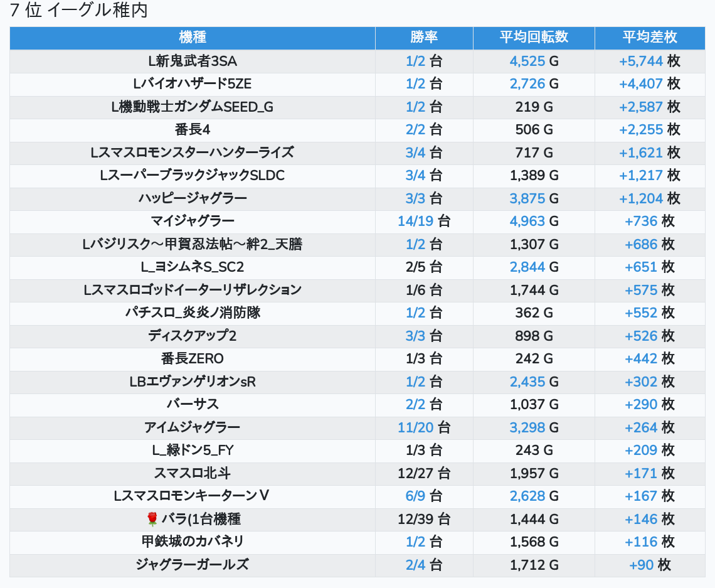715x588 pixels.
Task: Click the Lバイオハザード5ZE row name
Action: pos(192,84)
